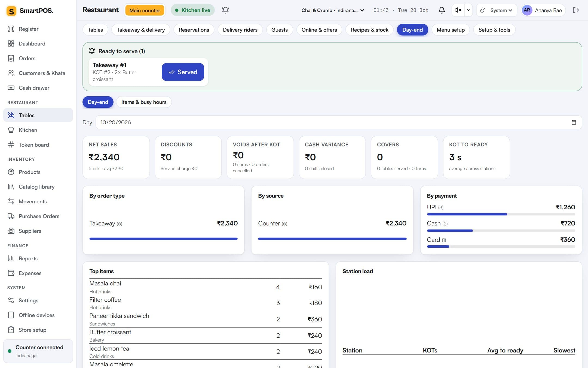
Task: Open the Catalog library
Action: tap(38, 187)
